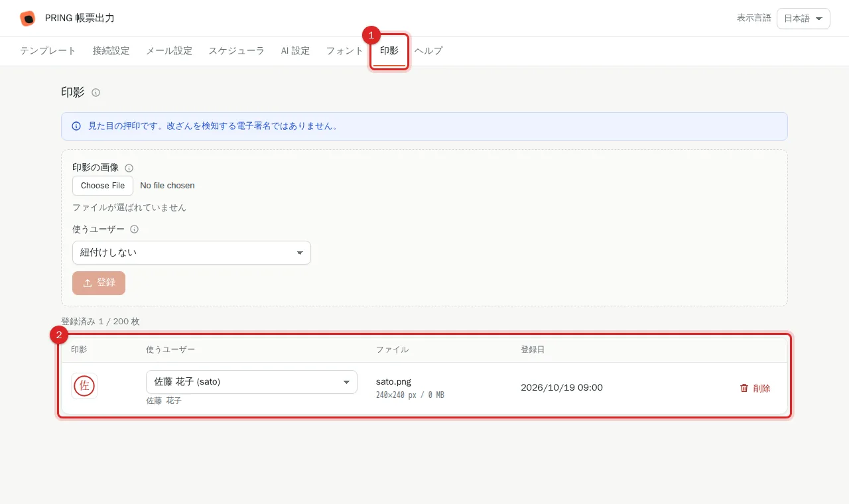Click the upload icon on 登録 button
Viewport: 849px width, 504px height.
(88, 283)
